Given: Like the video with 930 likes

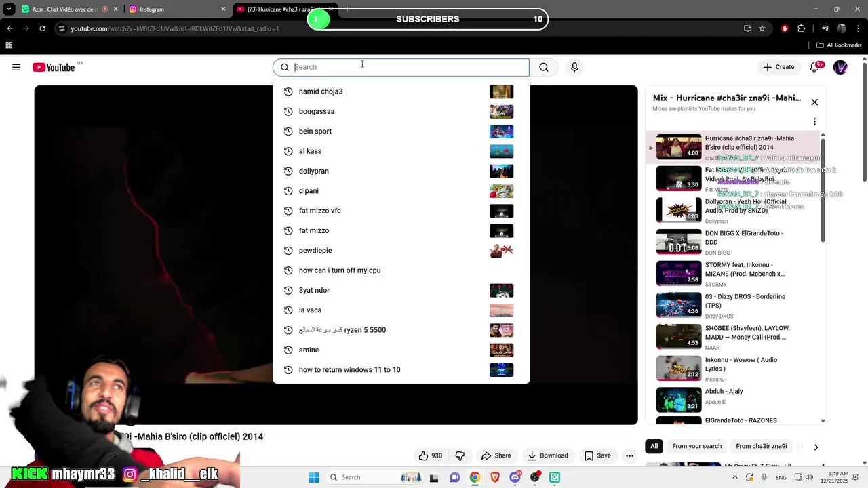Looking at the screenshot, I should pos(431,455).
